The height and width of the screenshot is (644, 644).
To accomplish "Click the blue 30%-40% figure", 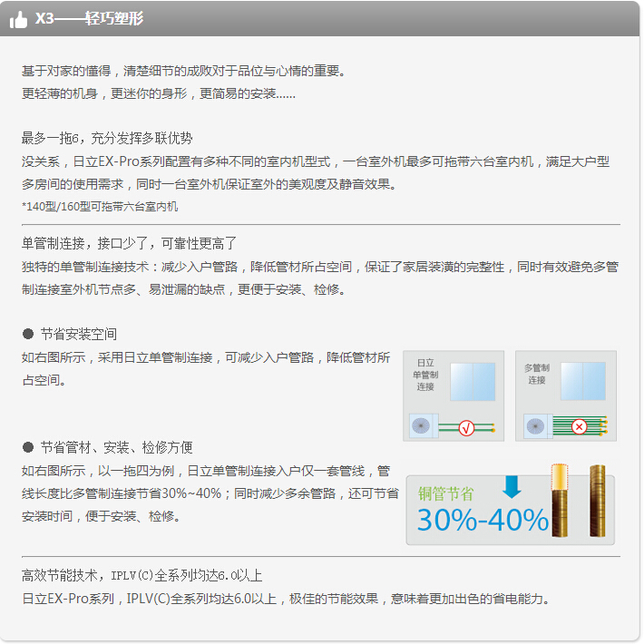I will [x=483, y=521].
